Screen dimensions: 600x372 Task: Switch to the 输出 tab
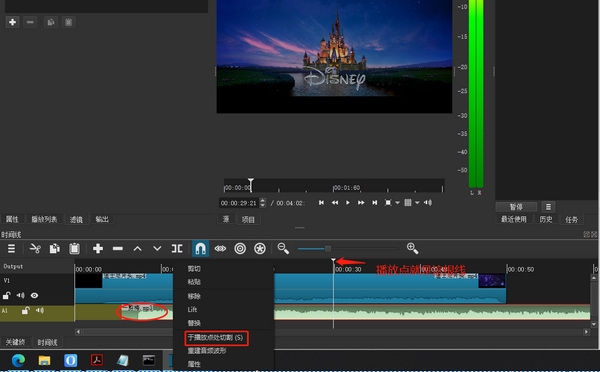click(102, 219)
